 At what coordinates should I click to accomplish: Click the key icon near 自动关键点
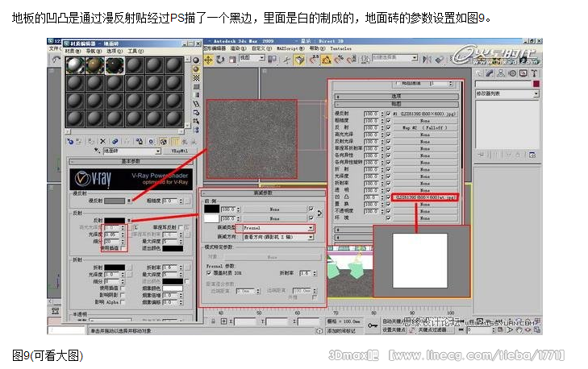point(372,326)
